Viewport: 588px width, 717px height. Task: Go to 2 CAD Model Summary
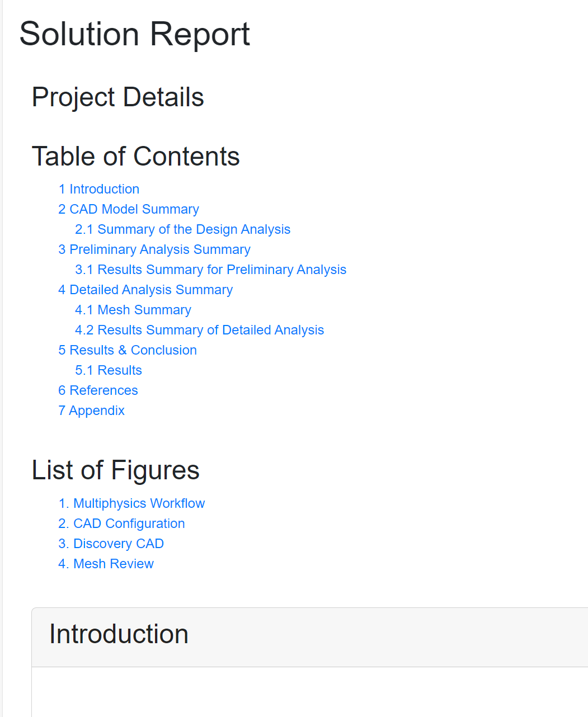(129, 209)
